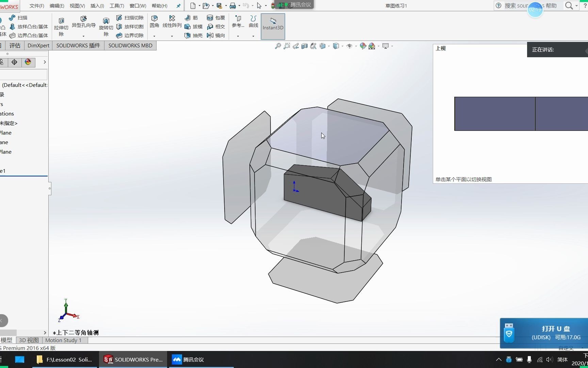Switch to the SOLIDWORKS MBD tab

pyautogui.click(x=130, y=46)
